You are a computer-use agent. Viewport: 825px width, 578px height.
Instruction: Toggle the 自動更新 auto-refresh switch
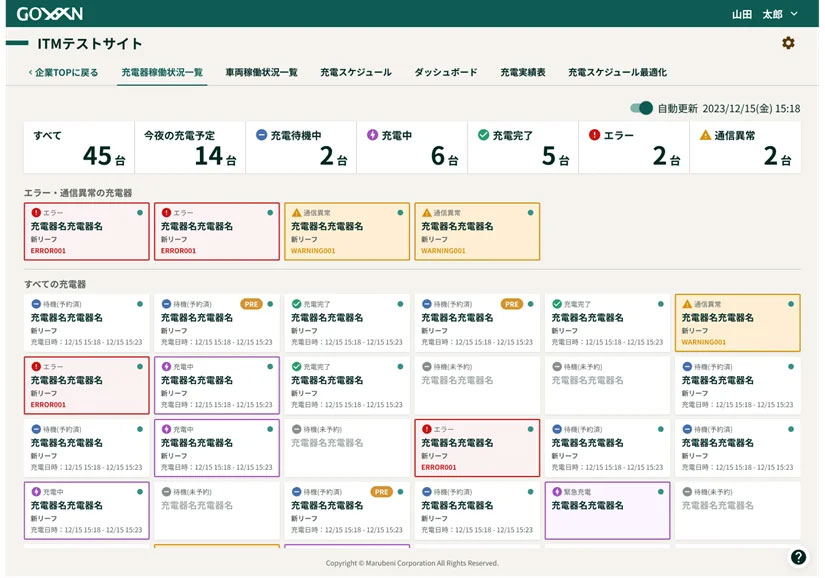[641, 108]
